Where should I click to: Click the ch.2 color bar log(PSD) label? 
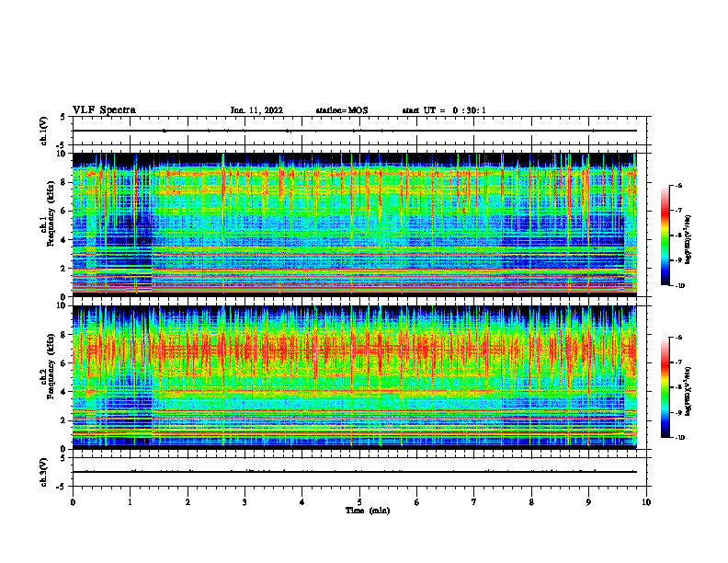[688, 391]
